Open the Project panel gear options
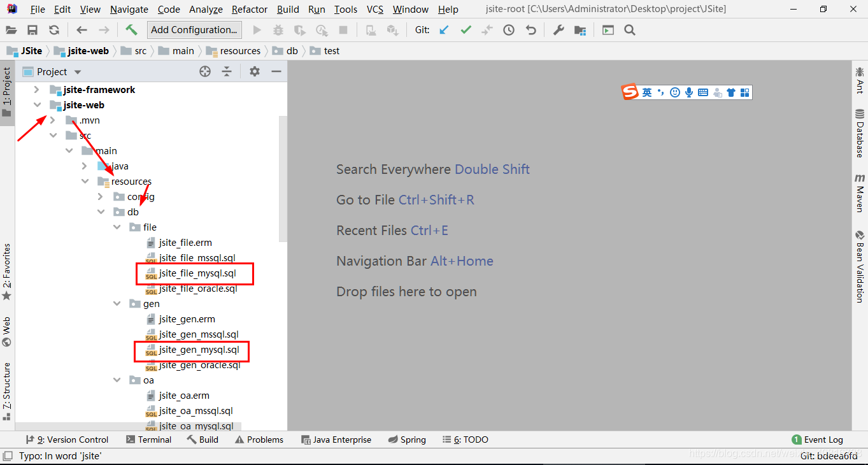 point(255,71)
